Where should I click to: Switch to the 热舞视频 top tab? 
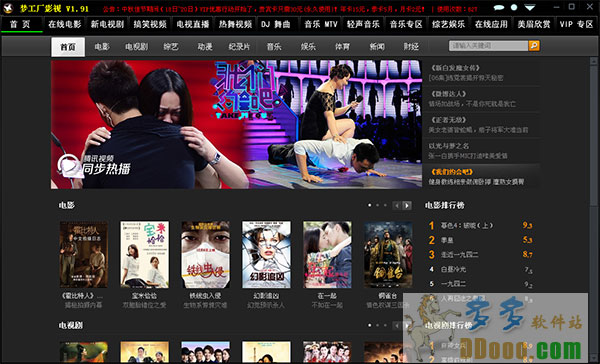235,24
